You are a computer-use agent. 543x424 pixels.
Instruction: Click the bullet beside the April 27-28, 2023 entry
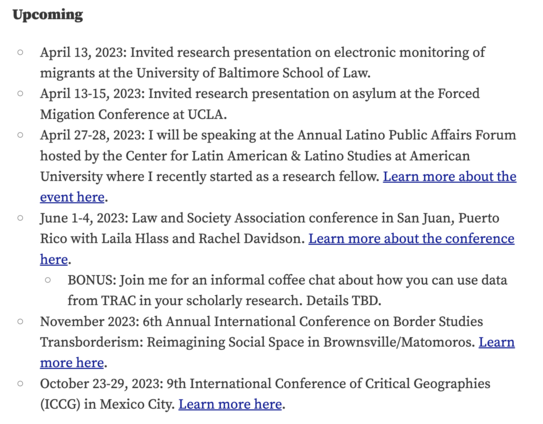click(x=20, y=135)
